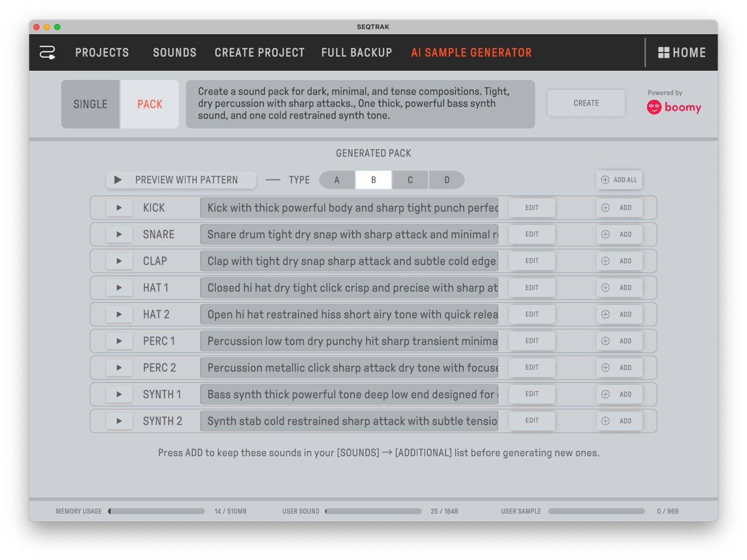Screen dimensions: 747x560
Task: Click the plus icon to add CLAP
Action: coord(606,261)
